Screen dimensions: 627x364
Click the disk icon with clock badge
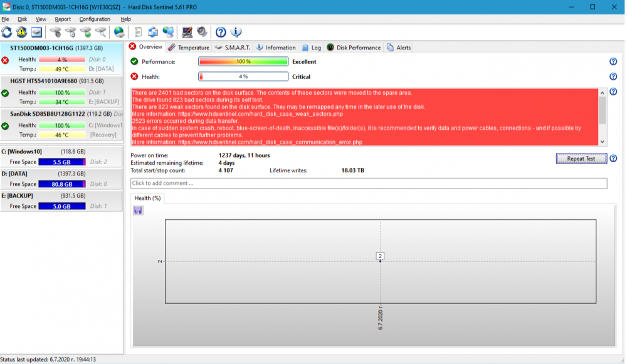[x=71, y=32]
